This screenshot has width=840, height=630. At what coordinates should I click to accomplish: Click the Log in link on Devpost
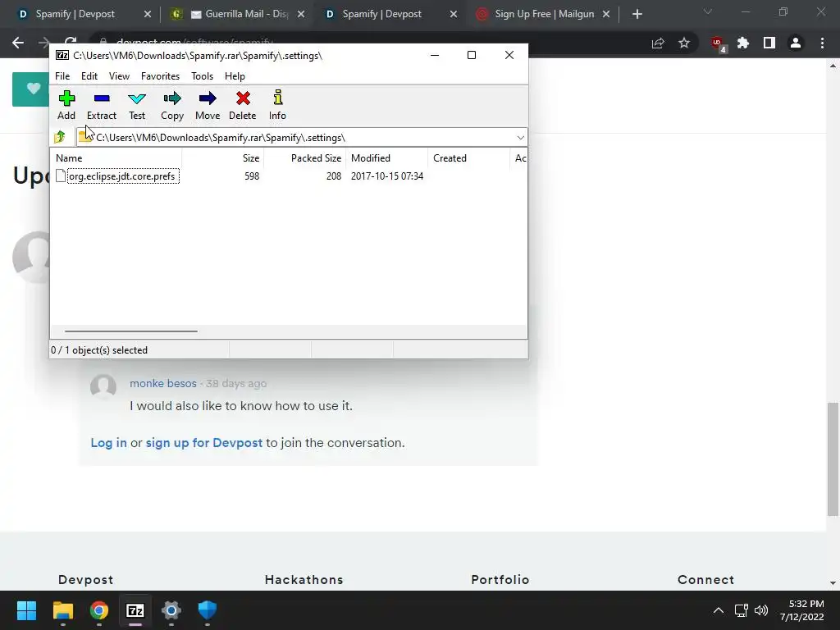(109, 443)
